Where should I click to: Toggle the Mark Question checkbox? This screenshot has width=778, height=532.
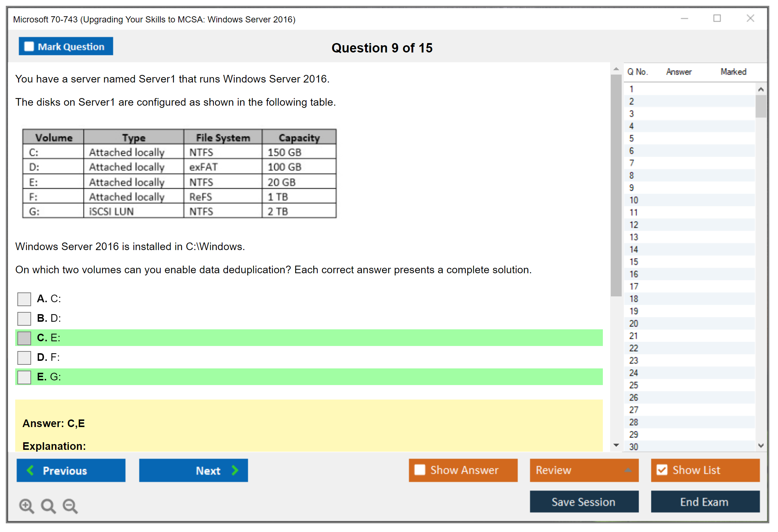coord(29,47)
